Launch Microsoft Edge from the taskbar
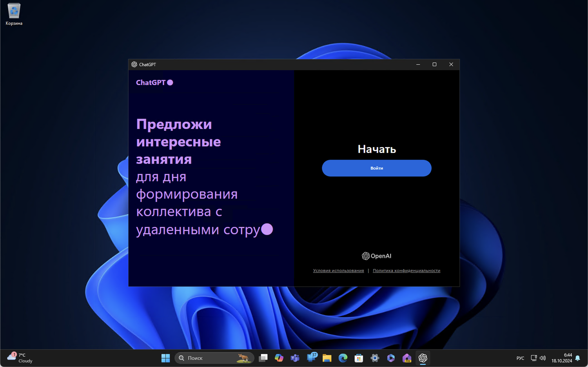 point(343,358)
